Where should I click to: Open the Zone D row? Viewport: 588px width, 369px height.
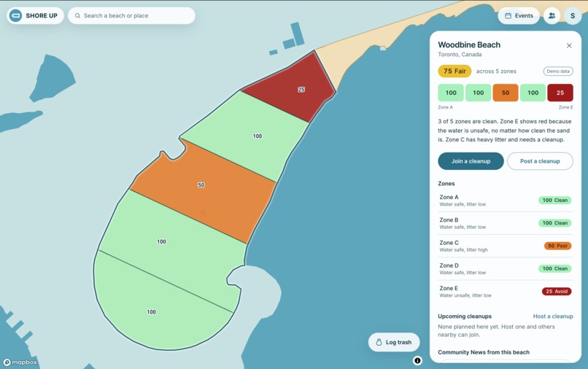click(506, 268)
